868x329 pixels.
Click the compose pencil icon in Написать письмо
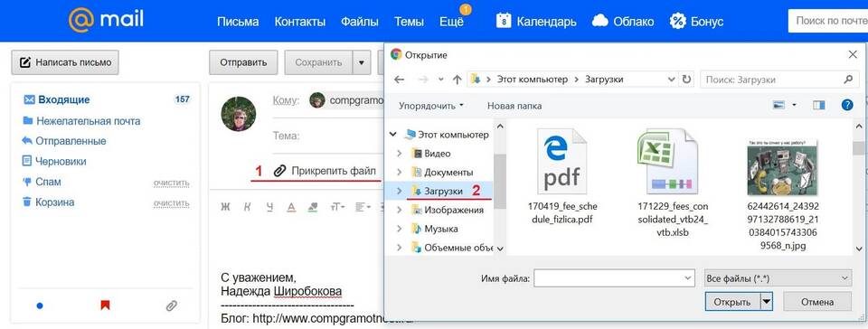25,62
